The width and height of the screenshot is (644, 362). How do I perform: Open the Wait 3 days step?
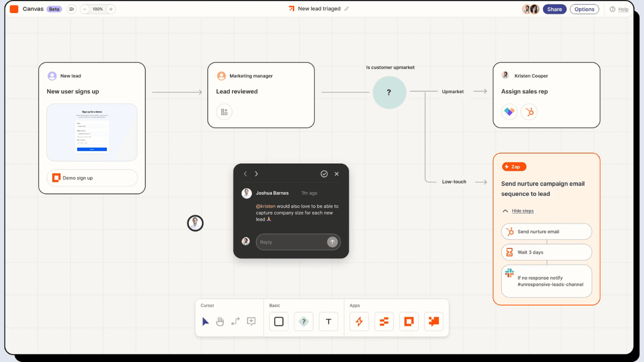546,252
